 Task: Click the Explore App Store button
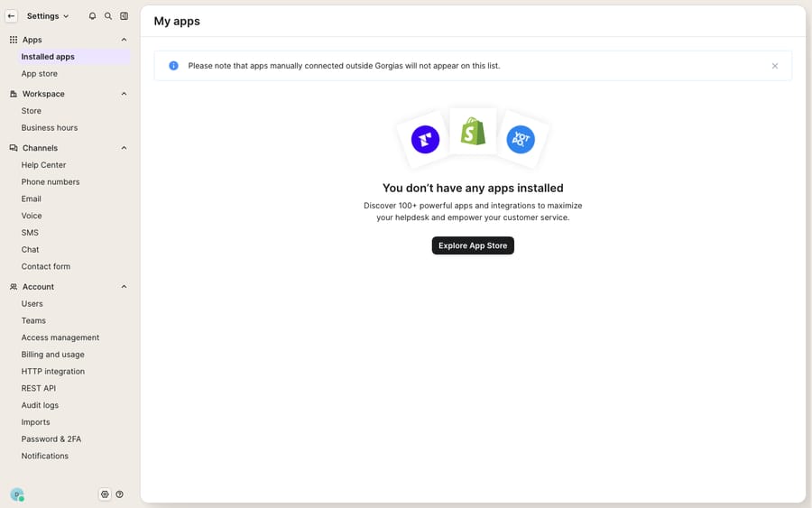click(473, 245)
